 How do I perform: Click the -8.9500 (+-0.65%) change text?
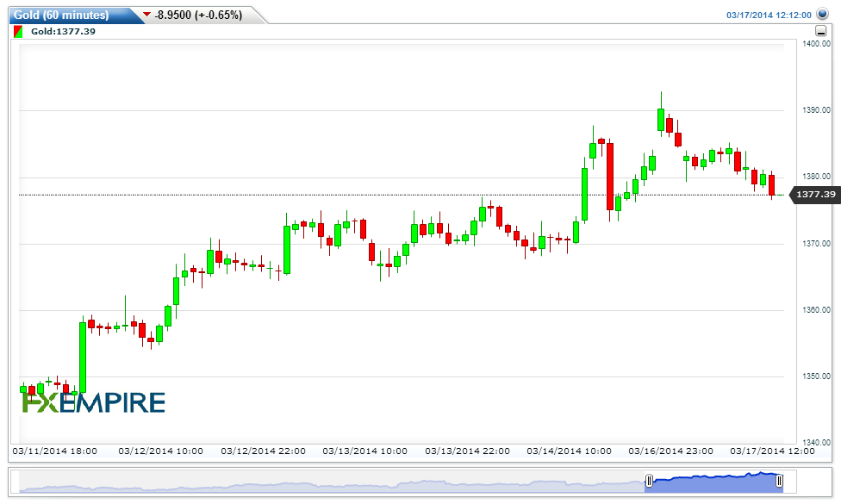pos(198,15)
